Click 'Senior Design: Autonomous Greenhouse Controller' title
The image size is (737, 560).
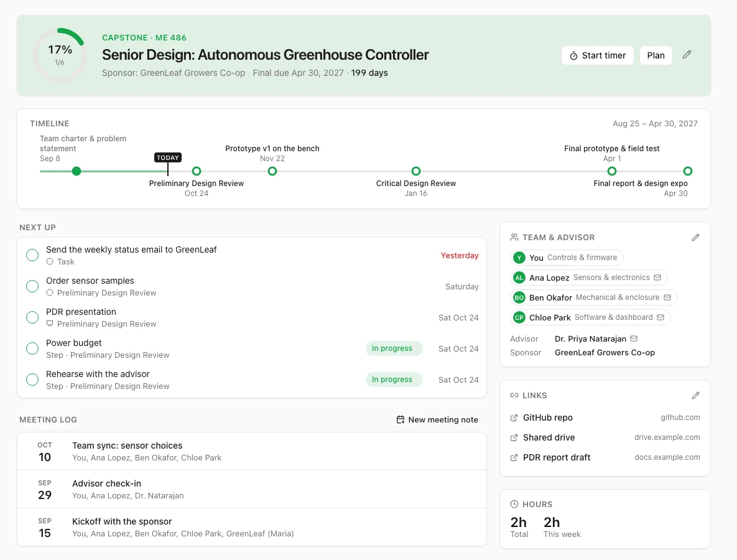click(265, 55)
